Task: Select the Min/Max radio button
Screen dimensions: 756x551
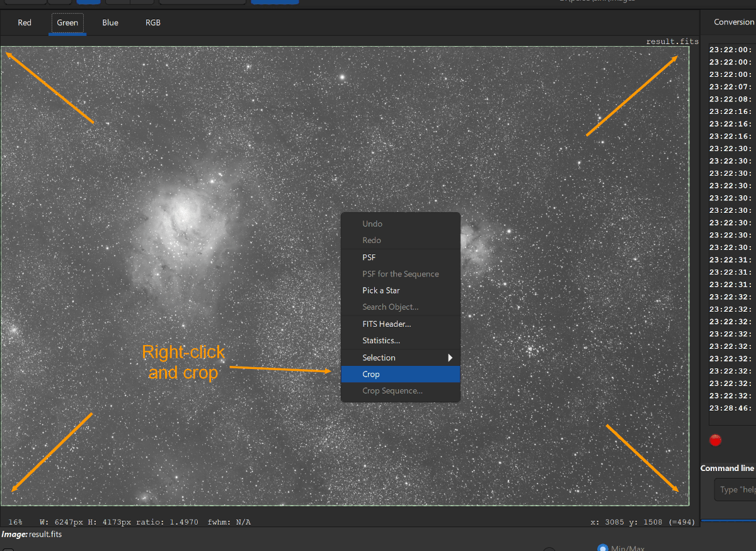Action: (x=603, y=548)
